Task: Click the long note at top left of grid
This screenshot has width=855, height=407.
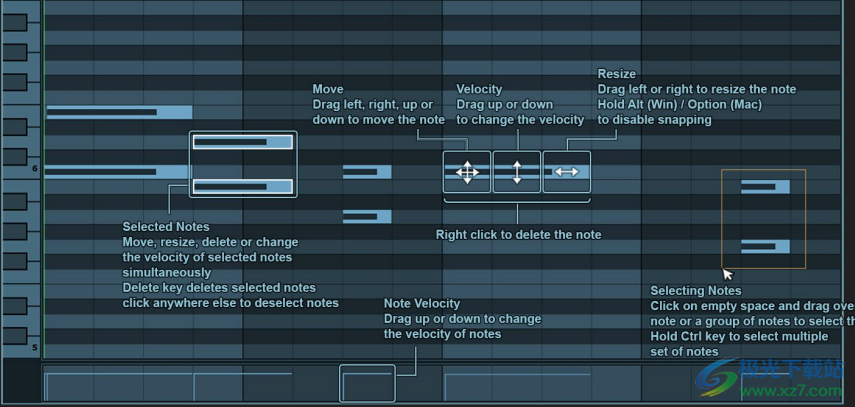Action: click(x=118, y=112)
